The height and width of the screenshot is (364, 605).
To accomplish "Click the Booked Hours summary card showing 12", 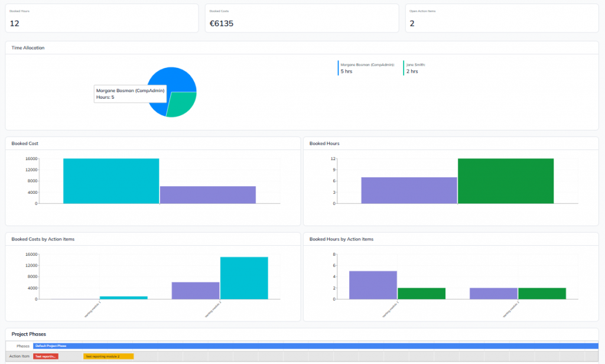I will (x=102, y=18).
